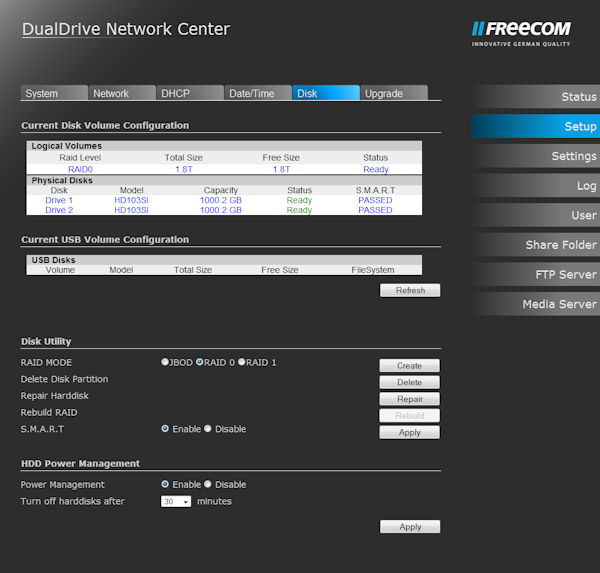Open the Date/Time tab

(x=257, y=93)
